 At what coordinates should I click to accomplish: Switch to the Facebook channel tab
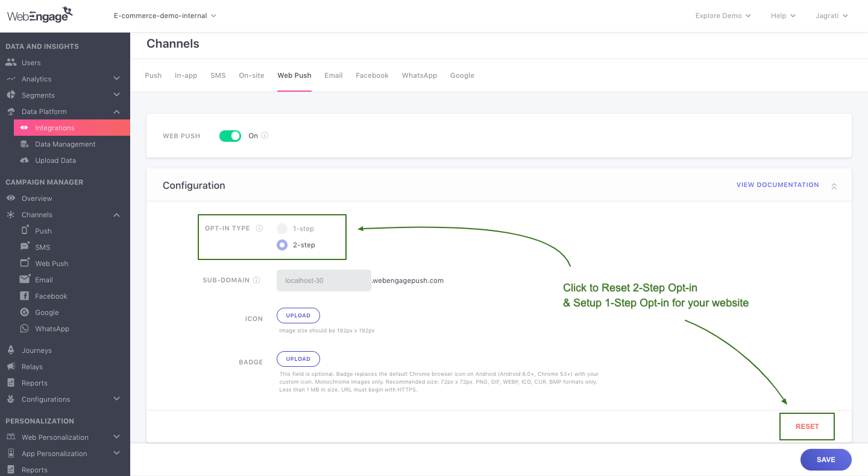click(x=372, y=75)
